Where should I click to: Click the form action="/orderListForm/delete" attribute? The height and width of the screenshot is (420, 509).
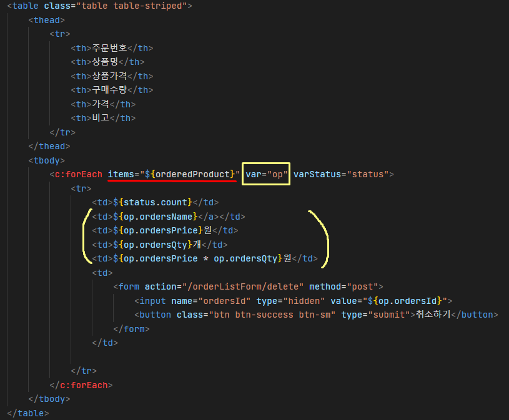224,286
